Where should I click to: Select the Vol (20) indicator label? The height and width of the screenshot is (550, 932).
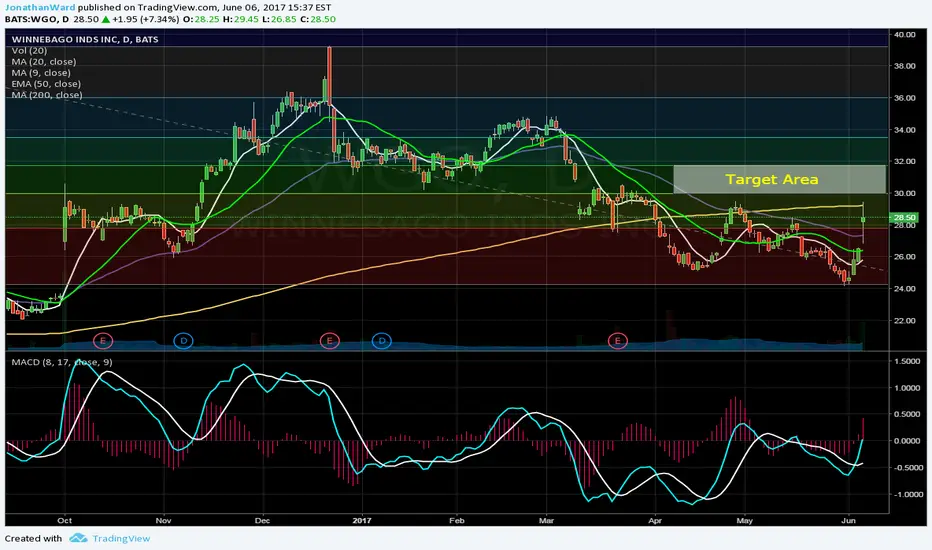[29, 51]
